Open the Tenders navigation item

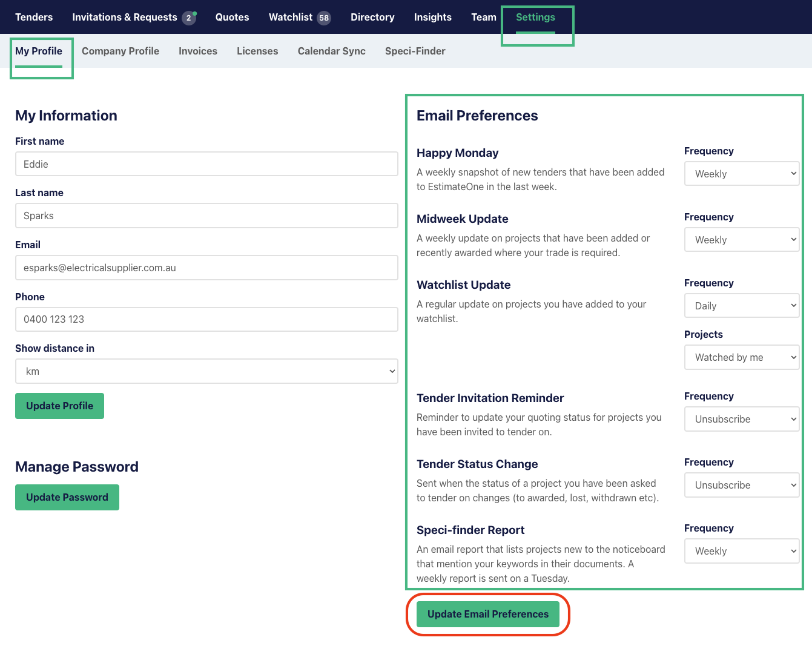[34, 17]
